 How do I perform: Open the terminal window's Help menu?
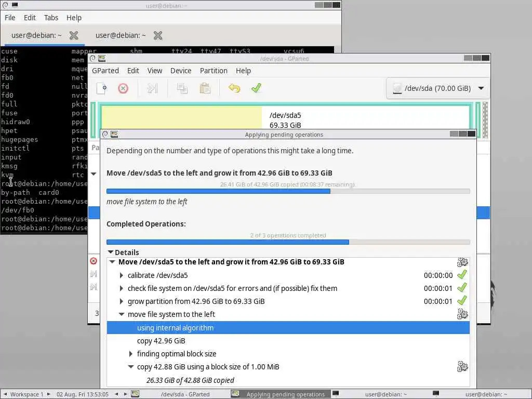74,18
